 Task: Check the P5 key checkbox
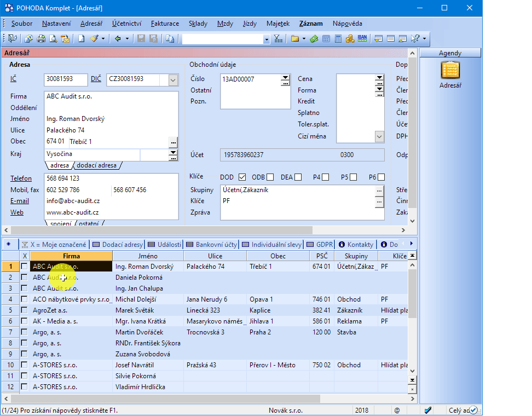pos(353,177)
